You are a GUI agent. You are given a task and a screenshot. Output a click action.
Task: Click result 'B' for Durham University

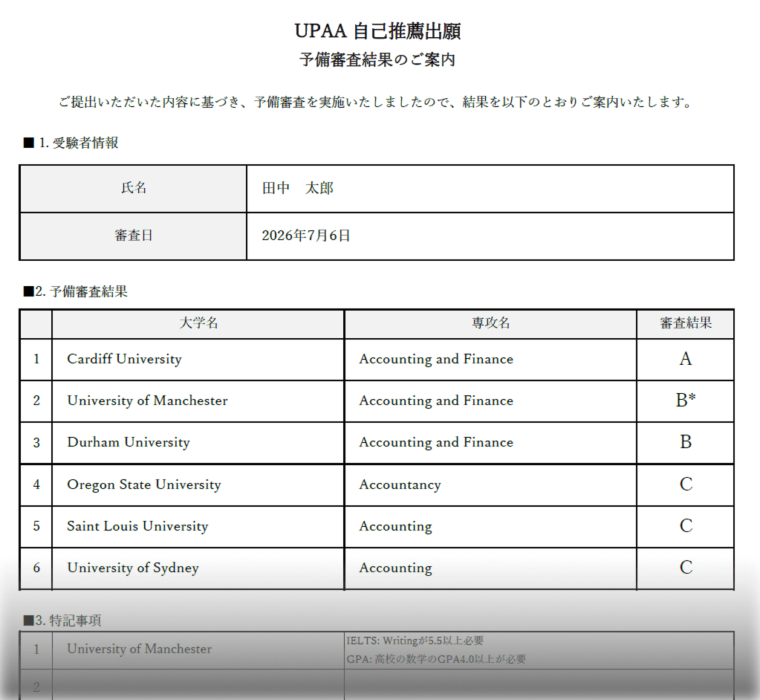click(x=686, y=443)
